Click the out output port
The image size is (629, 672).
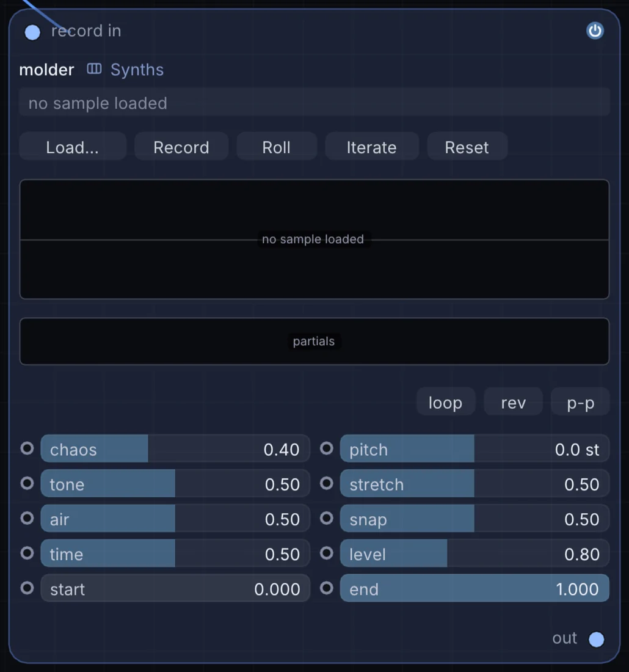[596, 639]
